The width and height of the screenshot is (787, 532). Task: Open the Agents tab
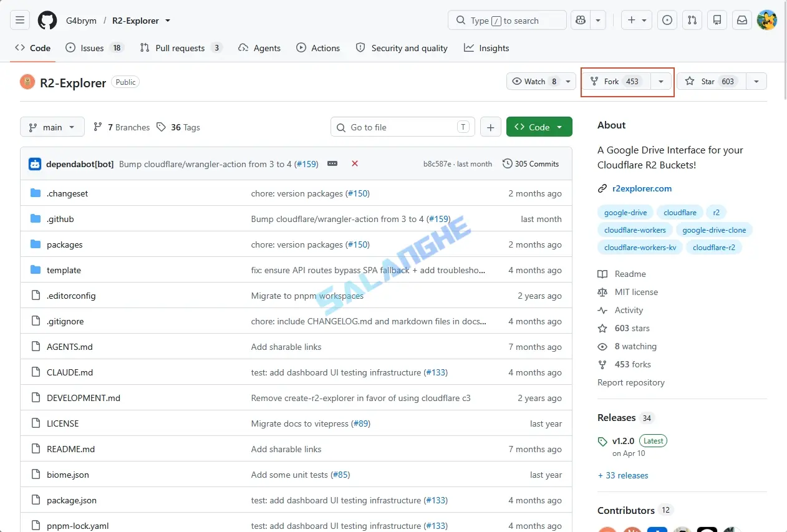pyautogui.click(x=259, y=48)
